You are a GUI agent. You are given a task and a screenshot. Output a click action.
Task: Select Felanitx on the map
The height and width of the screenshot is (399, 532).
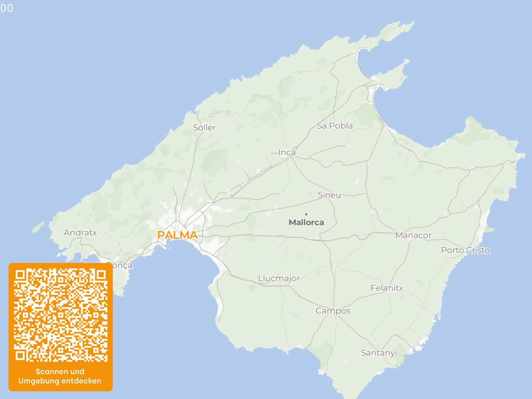[387, 288]
